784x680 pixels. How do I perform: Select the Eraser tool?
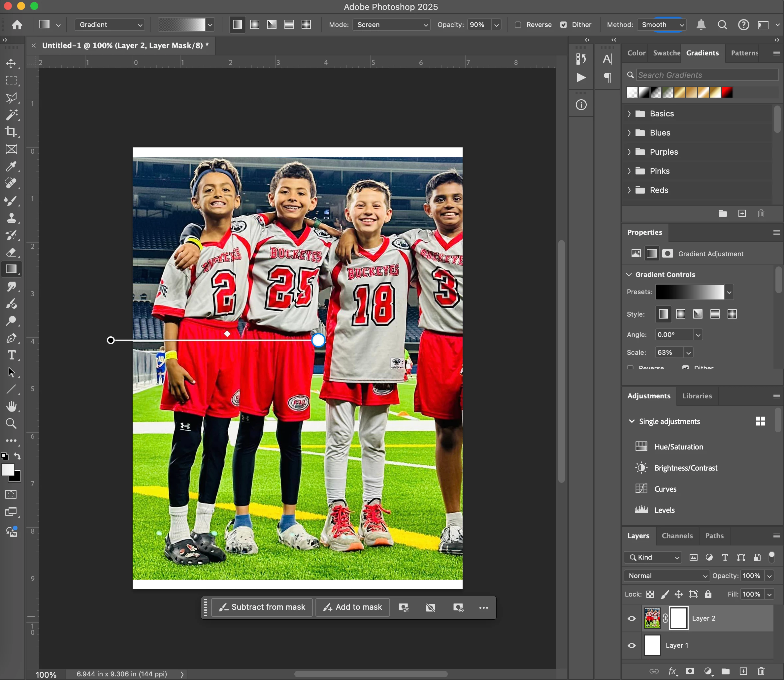click(x=11, y=252)
